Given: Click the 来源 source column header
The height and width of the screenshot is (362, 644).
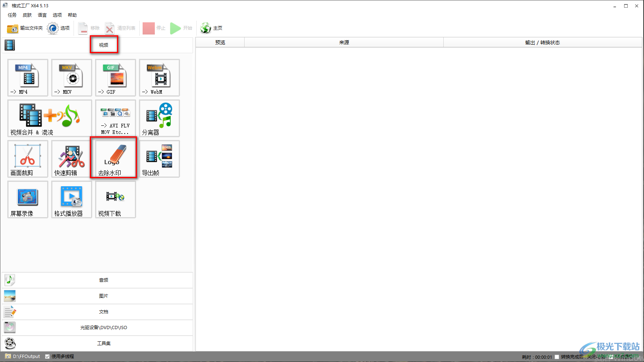Looking at the screenshot, I should (344, 42).
